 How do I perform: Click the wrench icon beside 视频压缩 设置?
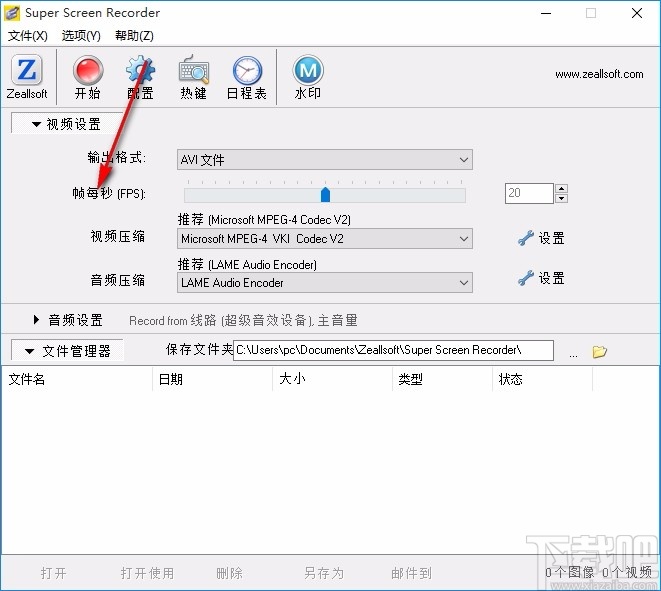coord(526,238)
